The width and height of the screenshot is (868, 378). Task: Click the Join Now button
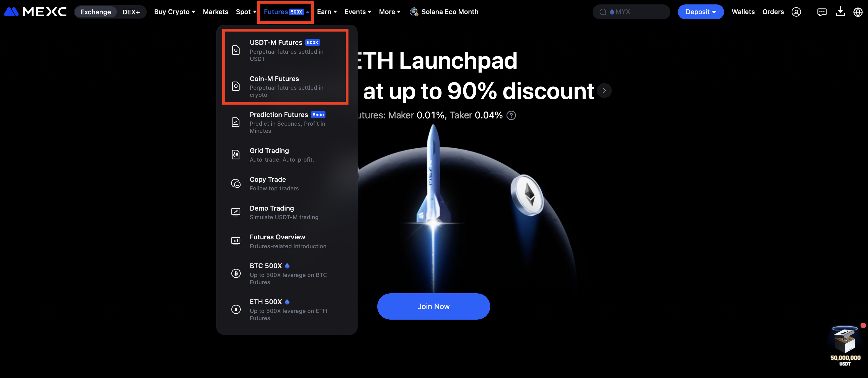click(x=433, y=306)
